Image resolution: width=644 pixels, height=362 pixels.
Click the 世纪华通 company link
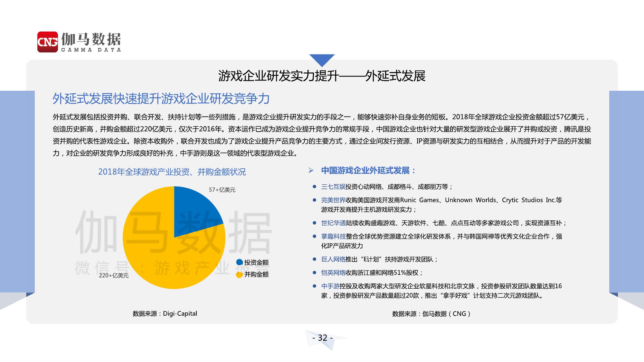[333, 223]
